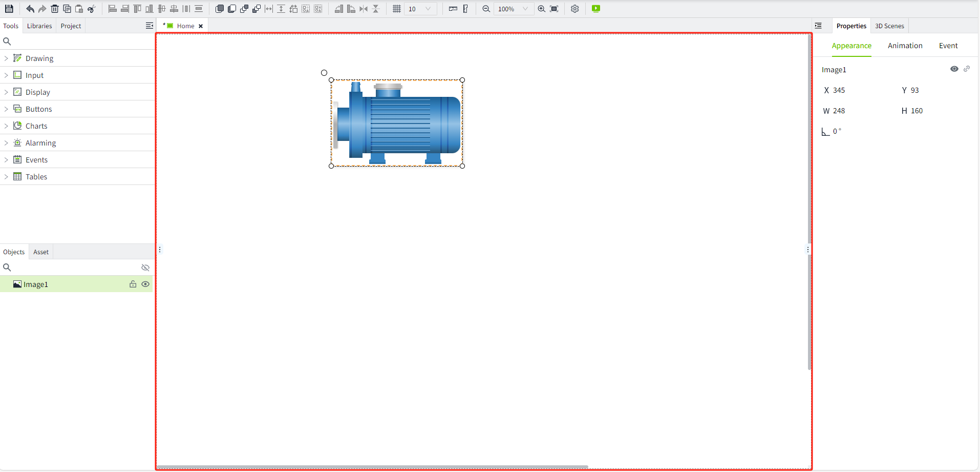Viewport: 980px width, 472px height.
Task: Switch to the Animation properties tab
Action: 905,46
